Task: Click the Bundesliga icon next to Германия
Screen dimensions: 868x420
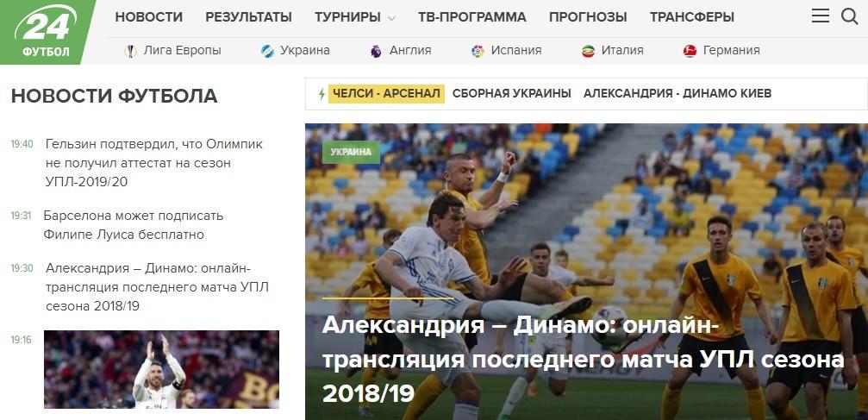Action: coord(690,51)
